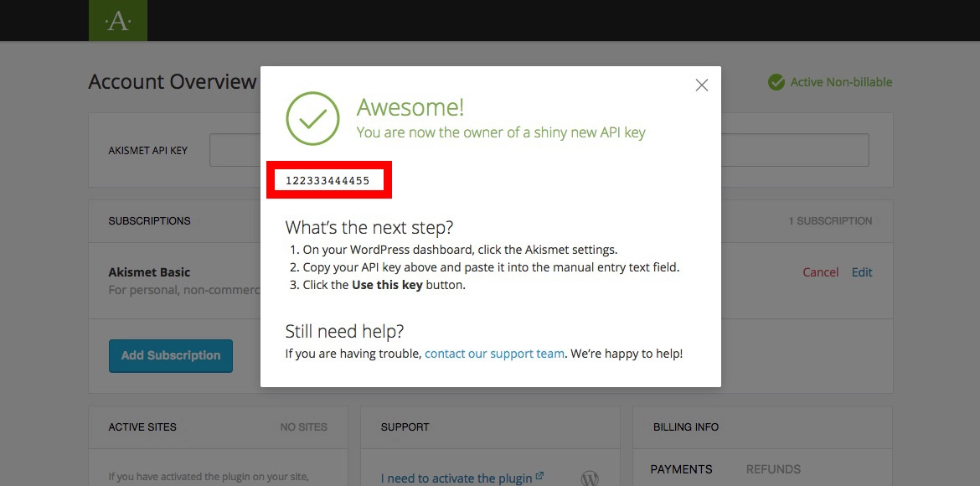Click the Akismet API Key input field
Screen dimensions: 980x486
[x=539, y=150]
